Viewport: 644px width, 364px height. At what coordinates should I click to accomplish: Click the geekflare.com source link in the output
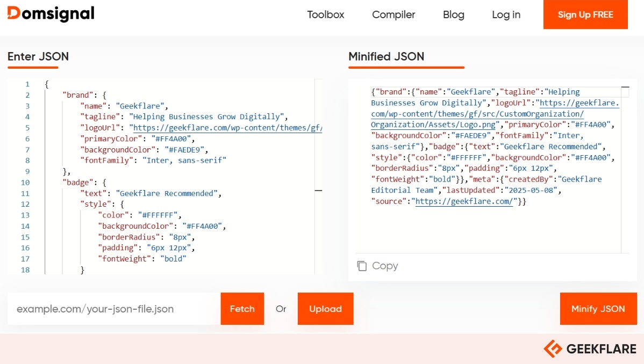point(464,201)
